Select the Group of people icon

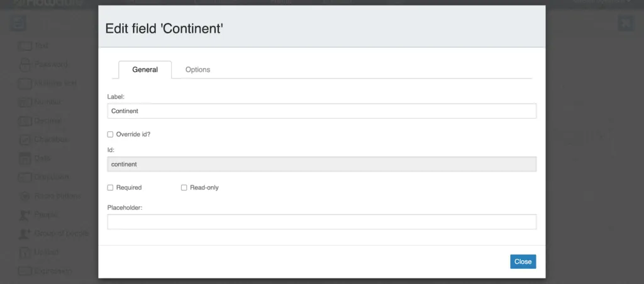(x=25, y=234)
